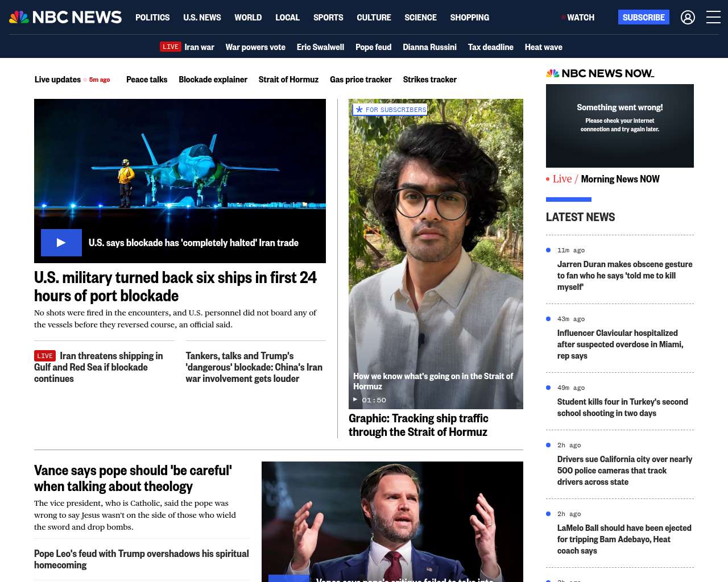Open the Gas price tracker
The image size is (728, 582).
coord(361,80)
